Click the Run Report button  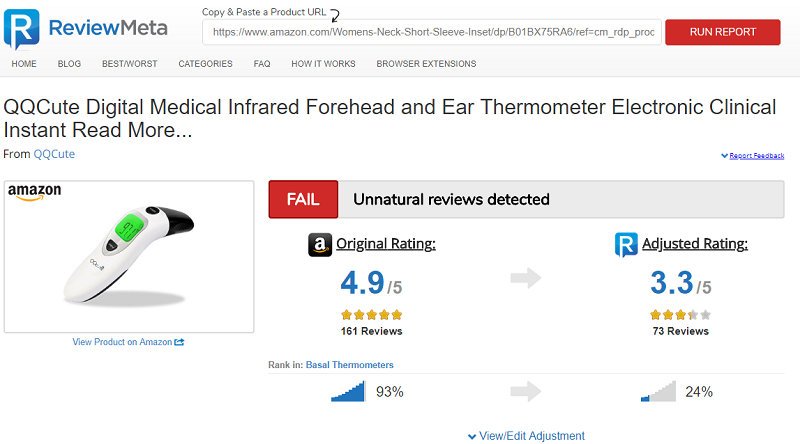pos(722,32)
